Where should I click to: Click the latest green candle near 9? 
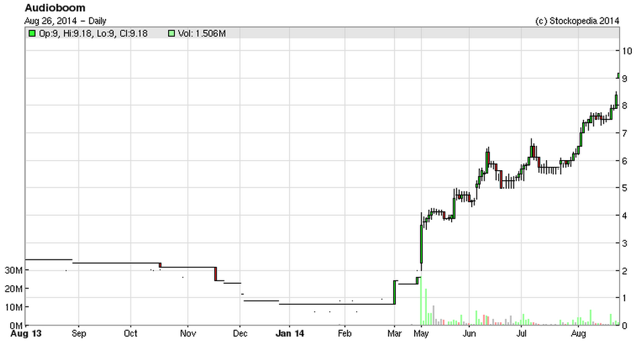tap(618, 75)
